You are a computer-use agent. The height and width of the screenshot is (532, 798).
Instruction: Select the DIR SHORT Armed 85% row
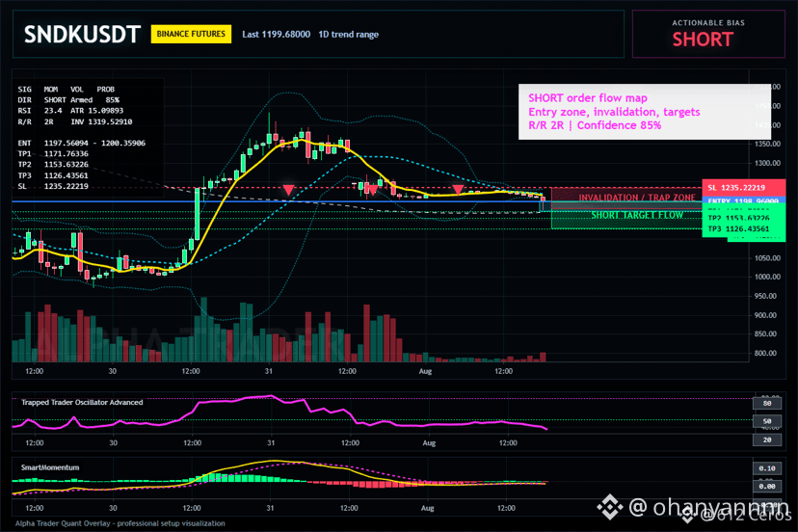point(68,100)
